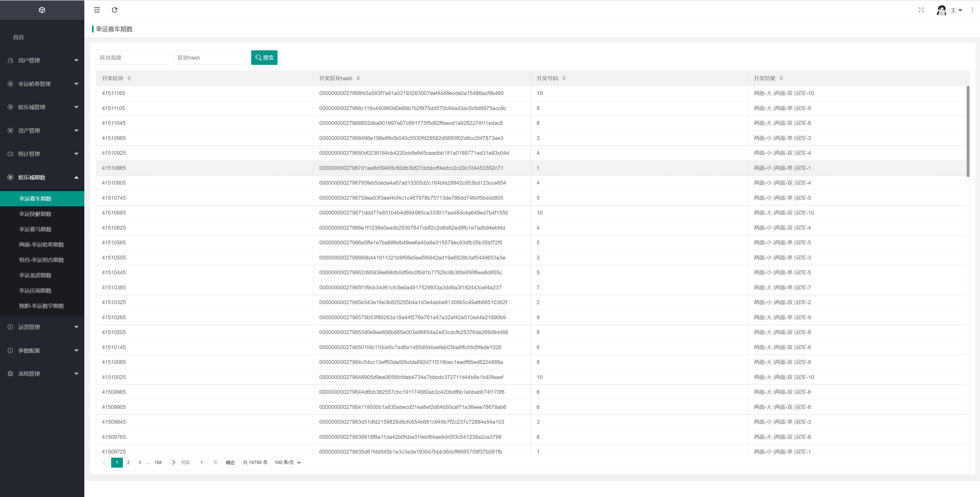Collapse the sidebar with the menu-fold icon
Screen dimensions: 980x497
[x=97, y=10]
